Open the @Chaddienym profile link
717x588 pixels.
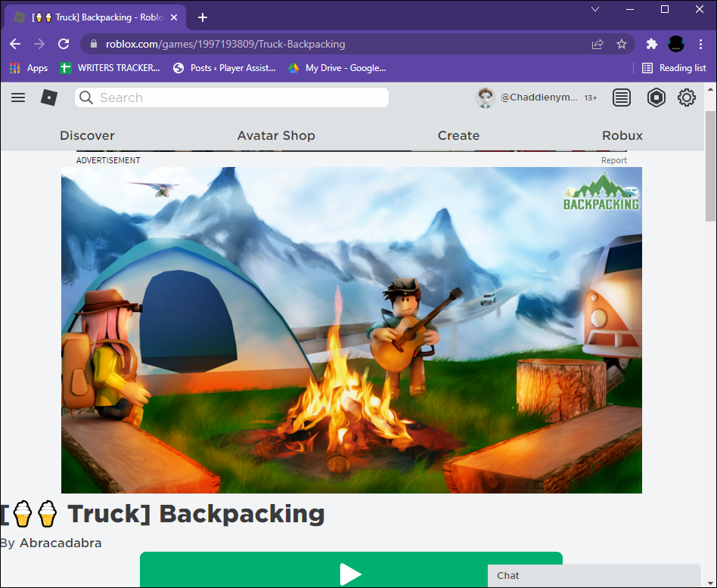pyautogui.click(x=539, y=97)
